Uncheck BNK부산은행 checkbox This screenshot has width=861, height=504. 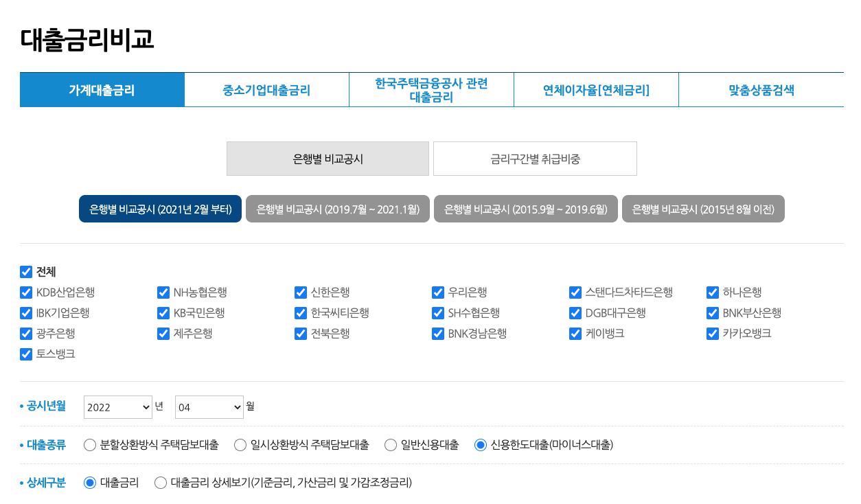pos(713,313)
